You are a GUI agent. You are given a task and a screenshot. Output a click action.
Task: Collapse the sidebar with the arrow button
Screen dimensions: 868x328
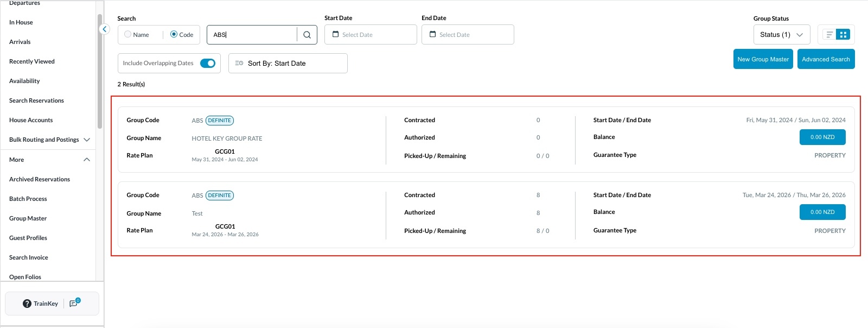[105, 29]
